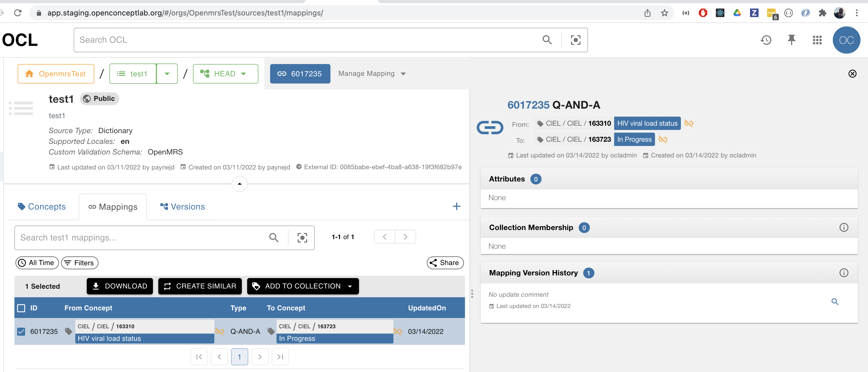Add a new mapping with the plus icon

[457, 206]
